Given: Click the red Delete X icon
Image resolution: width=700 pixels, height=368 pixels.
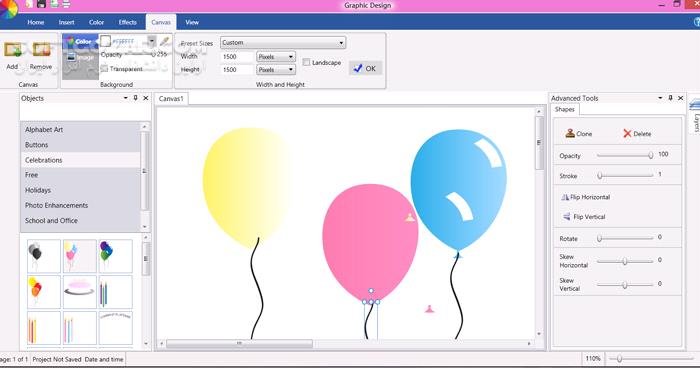Looking at the screenshot, I should point(627,134).
